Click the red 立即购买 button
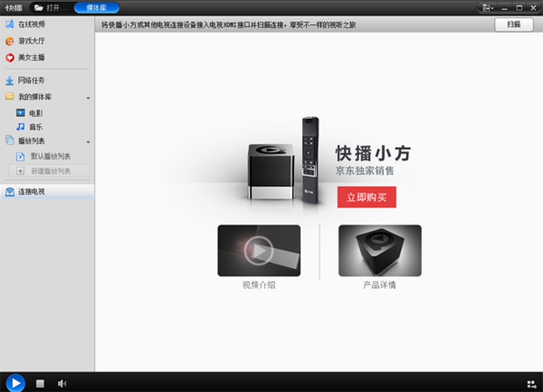Viewport: 543px width, 392px height. [367, 197]
